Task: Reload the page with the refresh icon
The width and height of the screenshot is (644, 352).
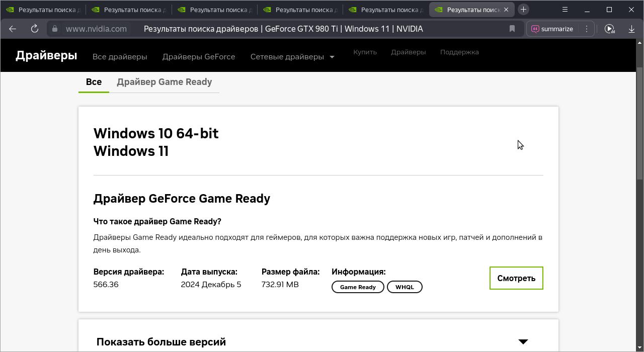Action: coord(35,29)
